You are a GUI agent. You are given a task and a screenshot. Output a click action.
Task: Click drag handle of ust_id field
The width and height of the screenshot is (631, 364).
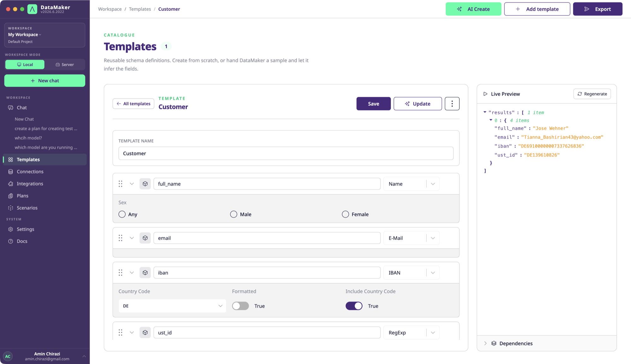pyautogui.click(x=121, y=332)
